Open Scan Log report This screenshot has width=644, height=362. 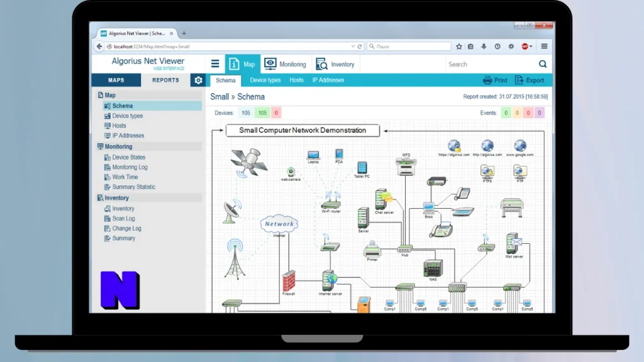coord(119,218)
